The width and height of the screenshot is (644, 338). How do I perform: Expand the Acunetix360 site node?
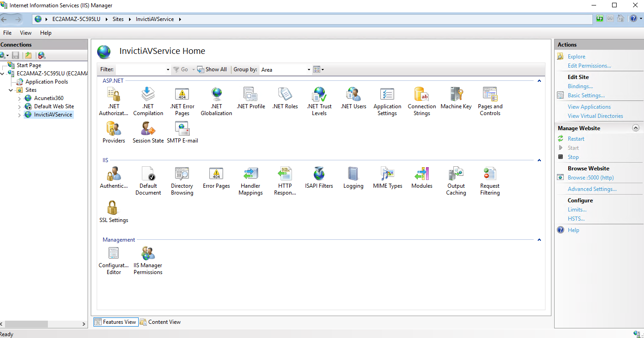pos(19,98)
